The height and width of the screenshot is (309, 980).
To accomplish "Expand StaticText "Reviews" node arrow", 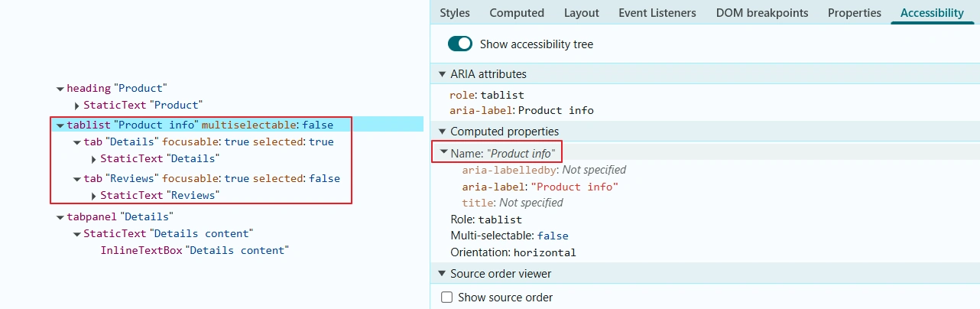I will point(94,196).
